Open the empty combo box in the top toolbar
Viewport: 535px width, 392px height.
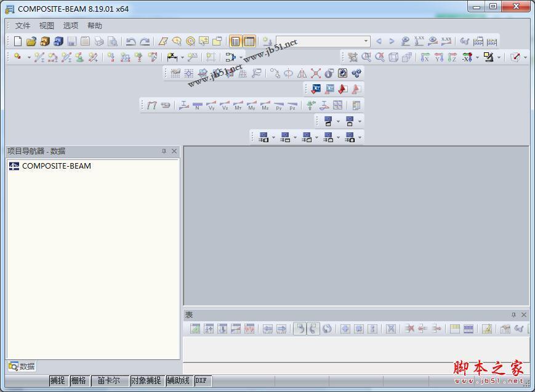[x=323, y=41]
